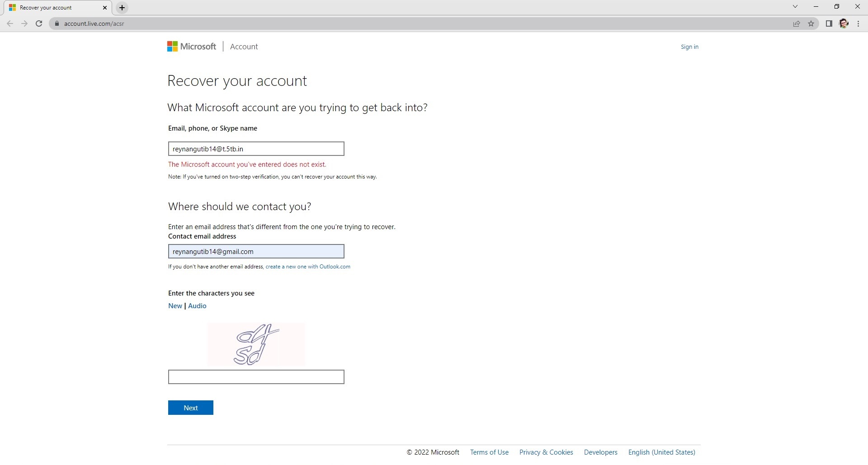Open the tab search chevron

point(795,6)
